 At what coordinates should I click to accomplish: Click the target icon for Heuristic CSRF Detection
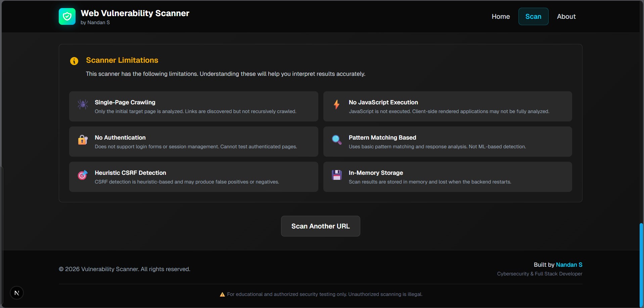pyautogui.click(x=83, y=175)
